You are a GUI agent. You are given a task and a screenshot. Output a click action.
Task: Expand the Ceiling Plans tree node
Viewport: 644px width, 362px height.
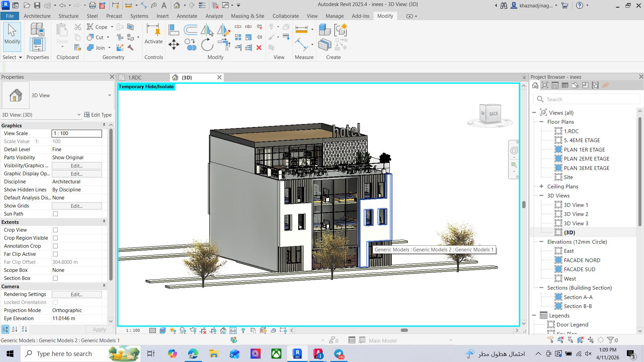541,186
